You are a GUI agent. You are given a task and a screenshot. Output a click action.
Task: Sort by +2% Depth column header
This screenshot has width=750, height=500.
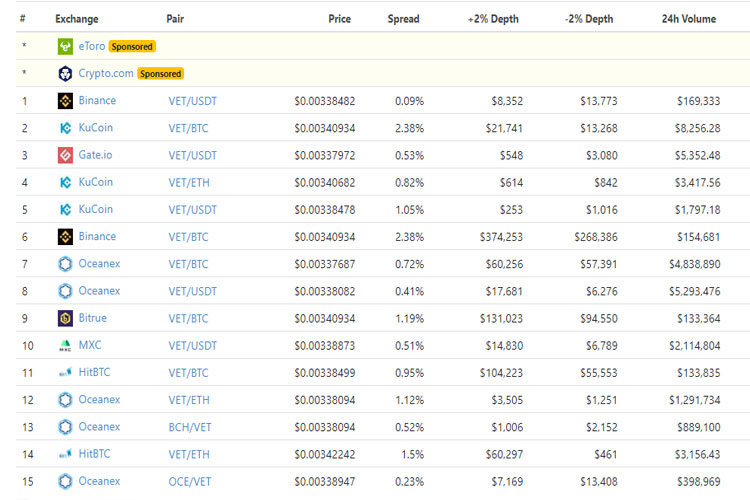pyautogui.click(x=493, y=19)
